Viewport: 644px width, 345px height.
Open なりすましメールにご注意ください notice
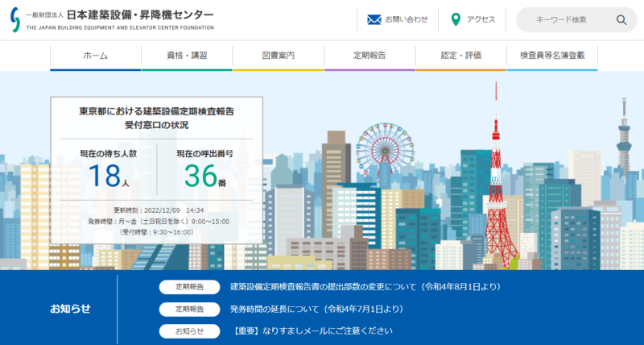pos(312,330)
